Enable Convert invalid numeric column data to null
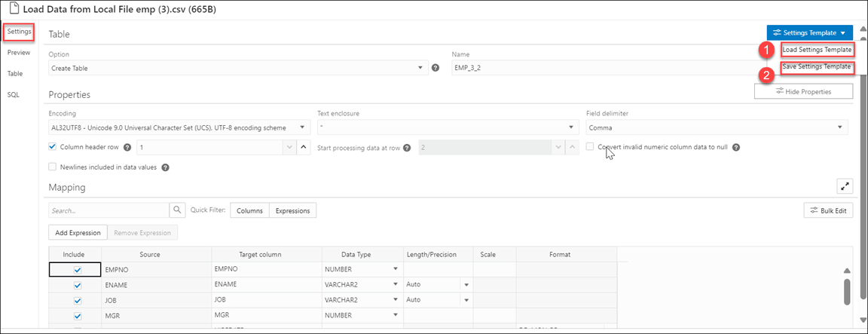 click(x=591, y=147)
